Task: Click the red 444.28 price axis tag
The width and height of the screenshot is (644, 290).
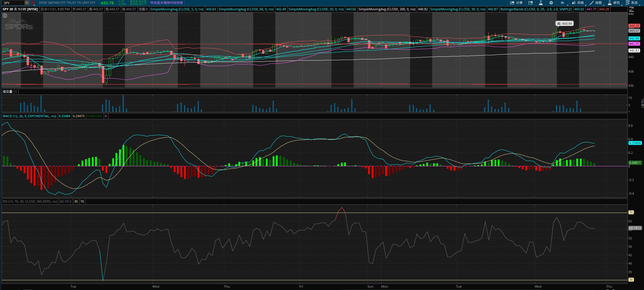Action: pos(634,26)
